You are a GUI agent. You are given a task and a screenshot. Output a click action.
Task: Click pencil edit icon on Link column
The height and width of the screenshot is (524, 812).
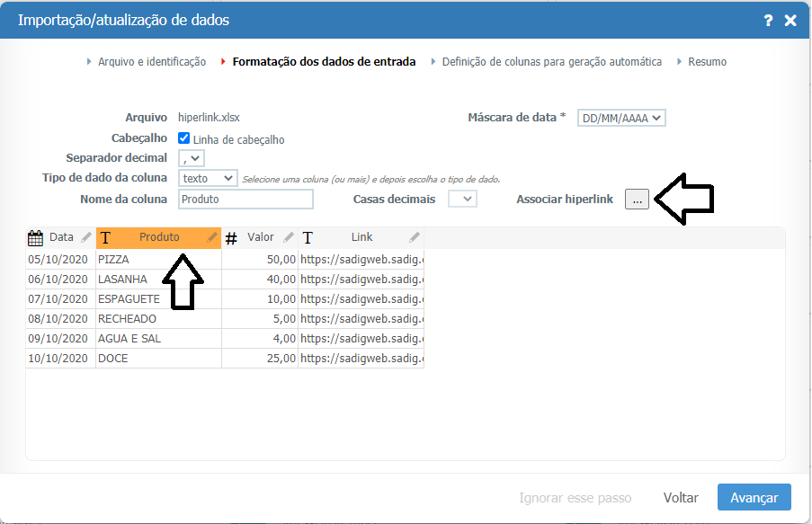(x=415, y=237)
